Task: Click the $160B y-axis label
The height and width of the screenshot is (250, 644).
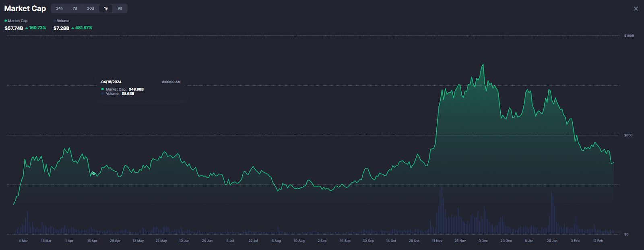Action: click(629, 36)
